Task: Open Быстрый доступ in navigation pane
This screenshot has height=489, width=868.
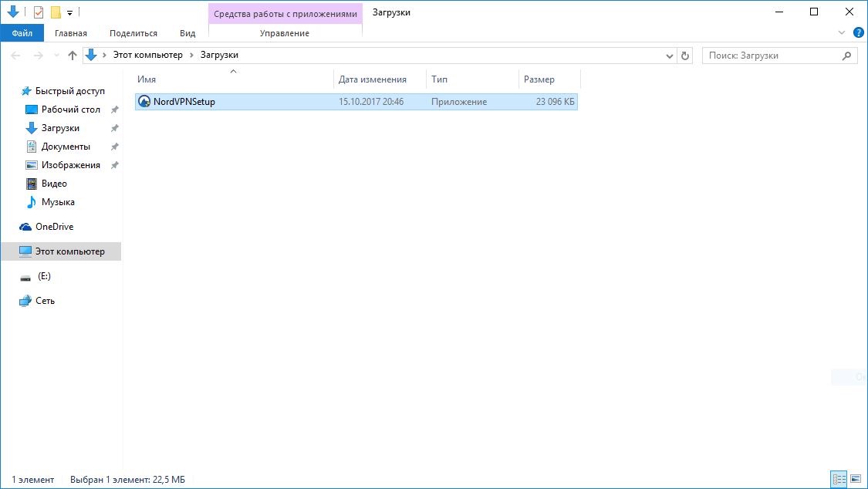Action: (x=69, y=91)
